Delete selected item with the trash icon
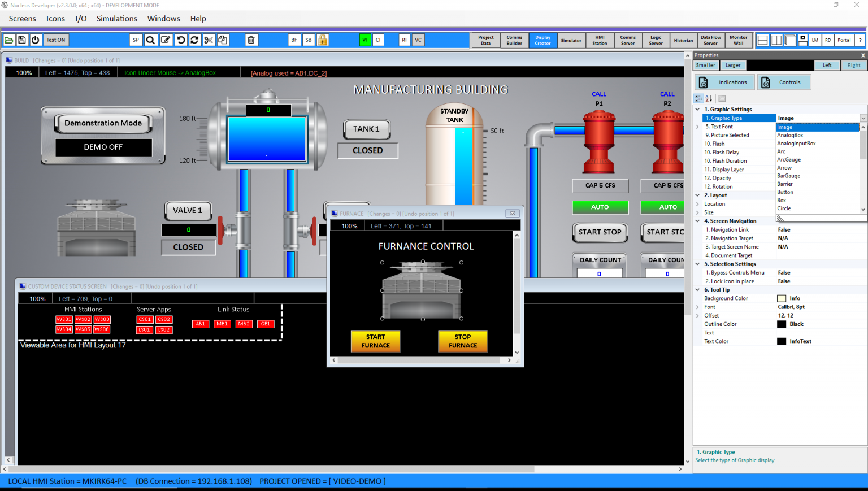 point(251,40)
